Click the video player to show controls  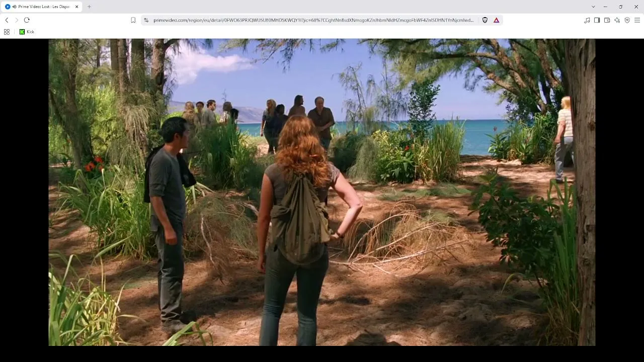tap(322, 192)
